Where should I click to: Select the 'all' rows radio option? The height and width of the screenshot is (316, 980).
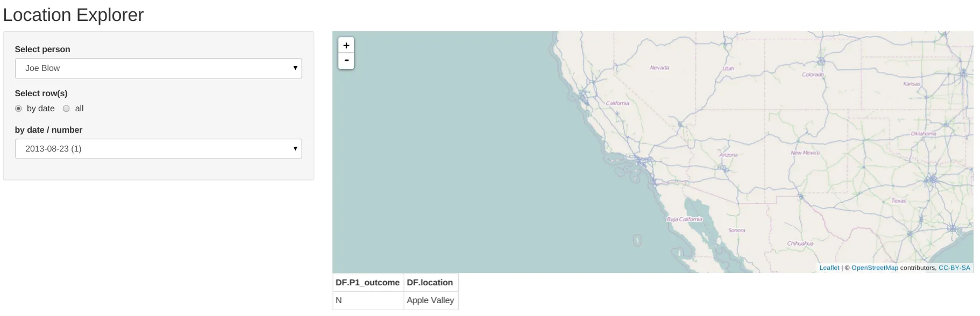[67, 109]
